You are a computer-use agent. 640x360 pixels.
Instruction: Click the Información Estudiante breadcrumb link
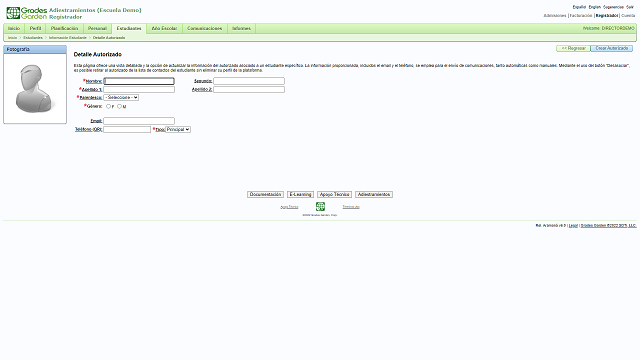pyautogui.click(x=68, y=38)
